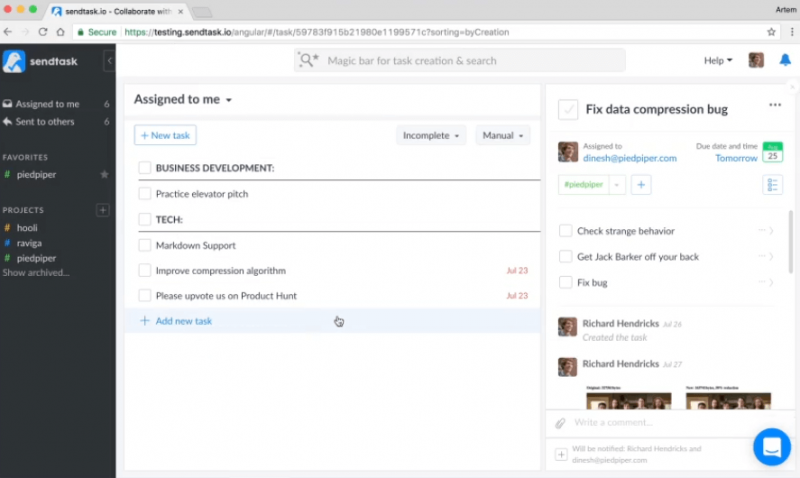Click the dinesh@piedpiper.com assignee link
Viewport: 800px width, 478px height.
[630, 158]
